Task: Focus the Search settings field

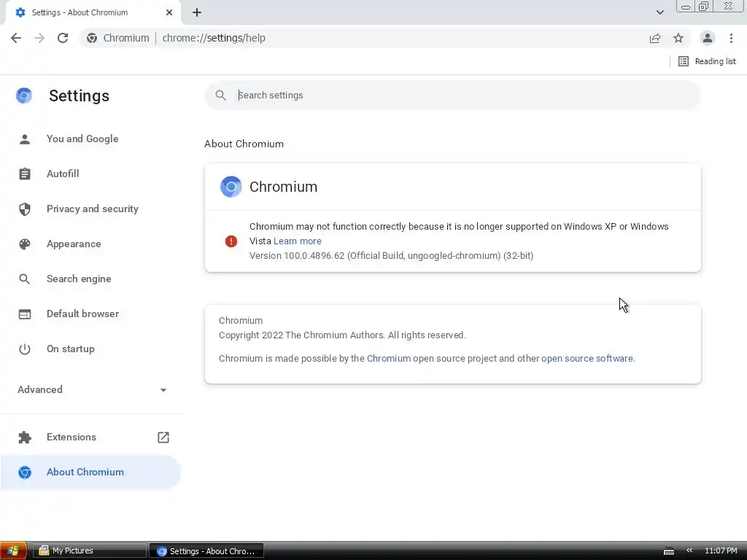Action: 452,96
